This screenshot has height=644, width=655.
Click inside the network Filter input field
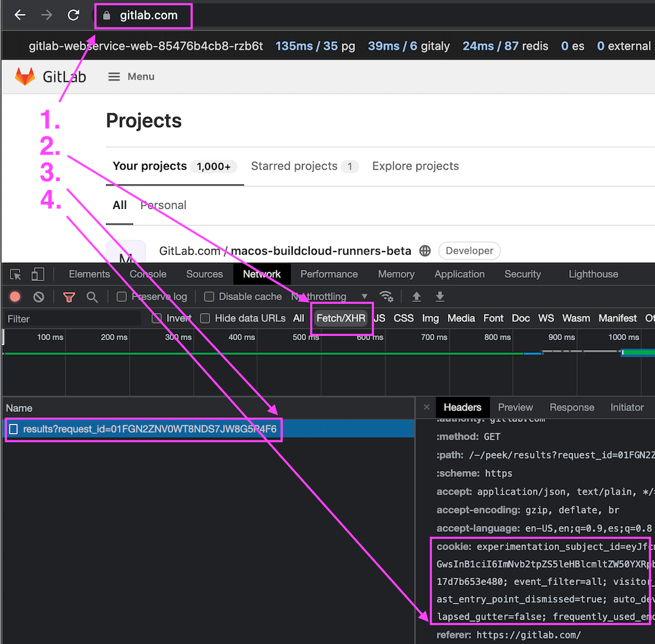pos(72,318)
